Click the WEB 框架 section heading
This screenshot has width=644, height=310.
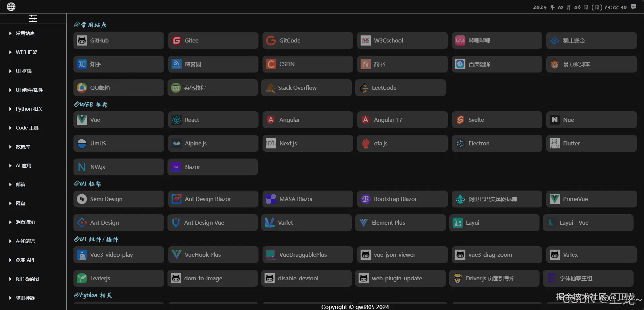pyautogui.click(x=91, y=105)
